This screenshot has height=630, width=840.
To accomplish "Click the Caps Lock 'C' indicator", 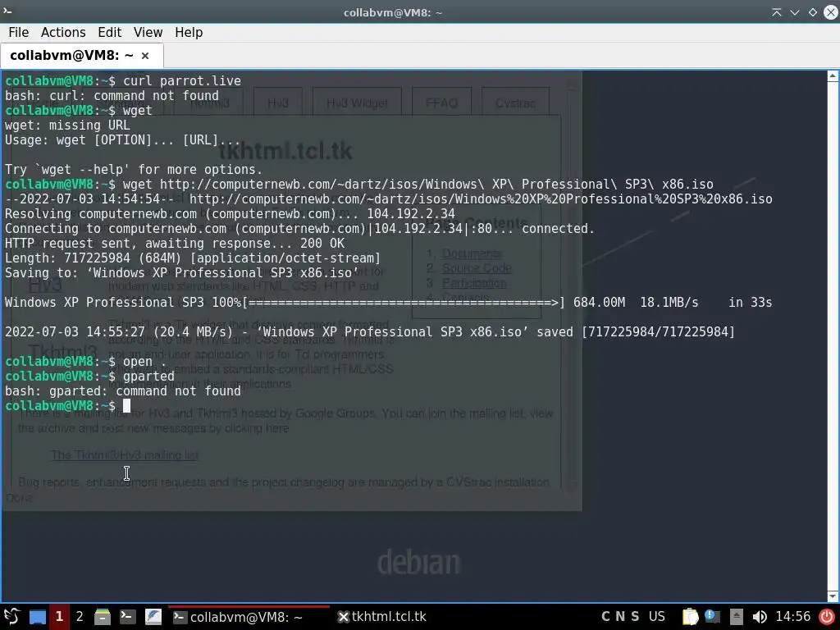I will [606, 617].
